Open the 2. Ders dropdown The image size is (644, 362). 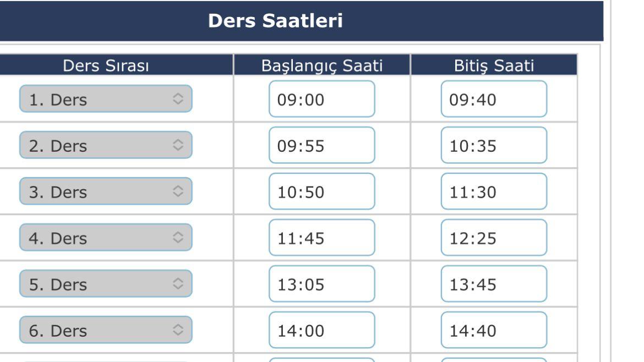[x=106, y=145]
